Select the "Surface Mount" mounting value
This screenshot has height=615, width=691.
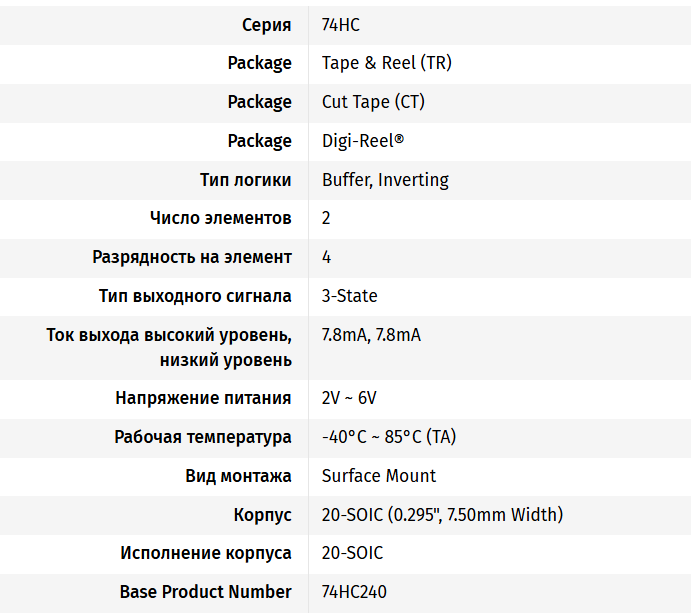point(379,476)
